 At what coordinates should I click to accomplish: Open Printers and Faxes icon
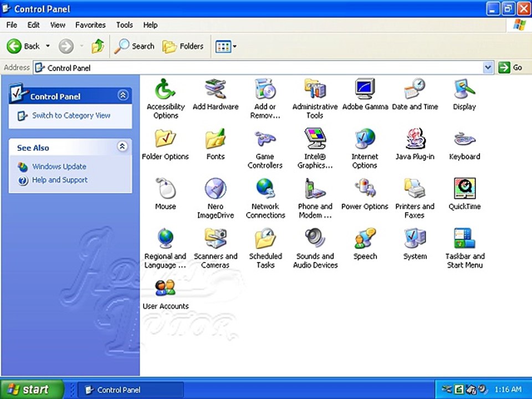pos(415,189)
